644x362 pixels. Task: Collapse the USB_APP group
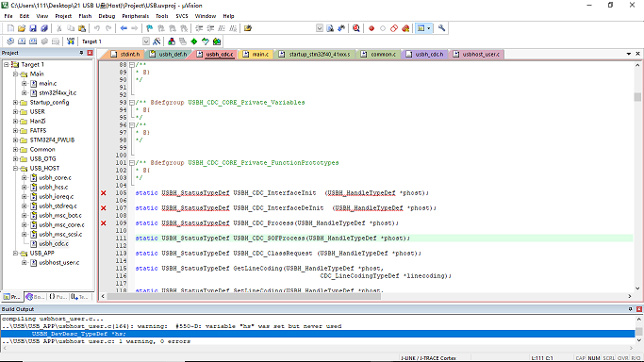(16, 254)
